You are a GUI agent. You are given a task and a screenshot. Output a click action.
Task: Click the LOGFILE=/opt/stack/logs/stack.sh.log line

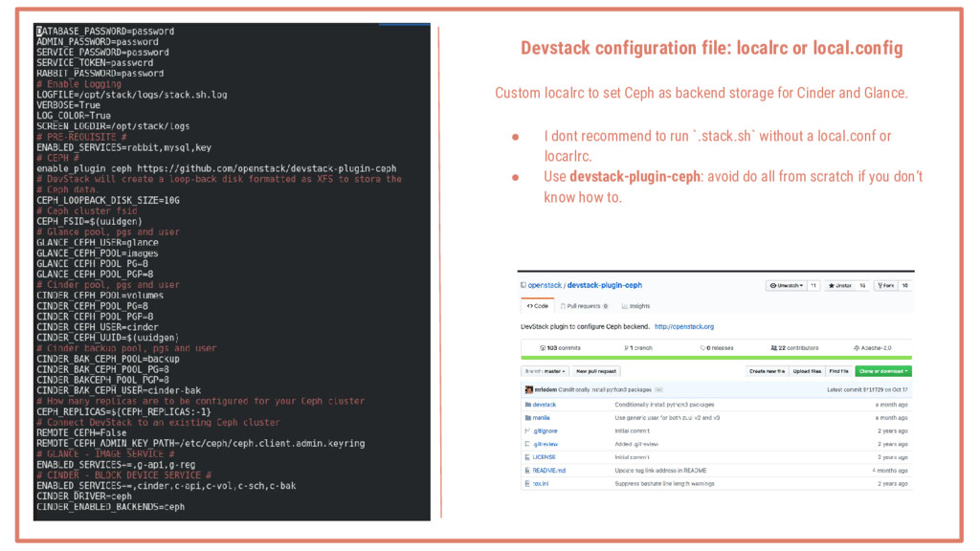tap(132, 95)
